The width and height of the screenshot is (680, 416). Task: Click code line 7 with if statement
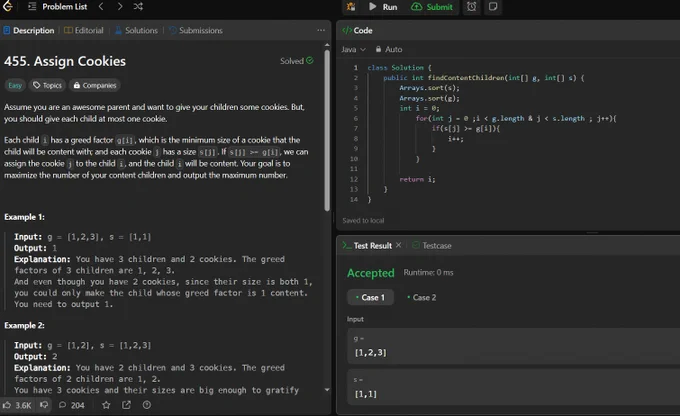tap(465, 128)
